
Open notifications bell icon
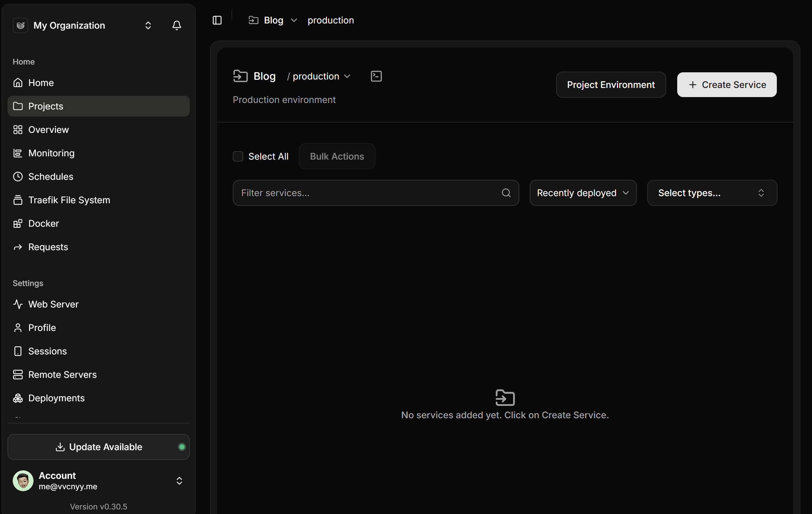point(177,25)
